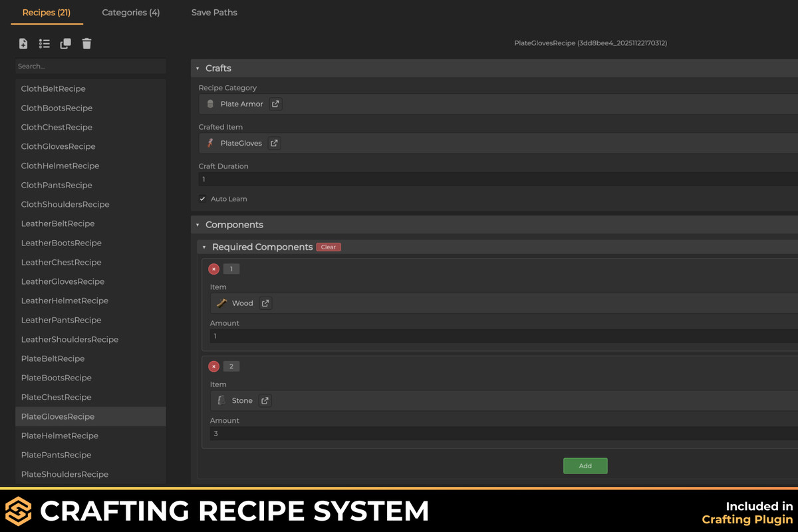This screenshot has width=798, height=532.
Task: Open the Save Paths tab
Action: (x=214, y=13)
